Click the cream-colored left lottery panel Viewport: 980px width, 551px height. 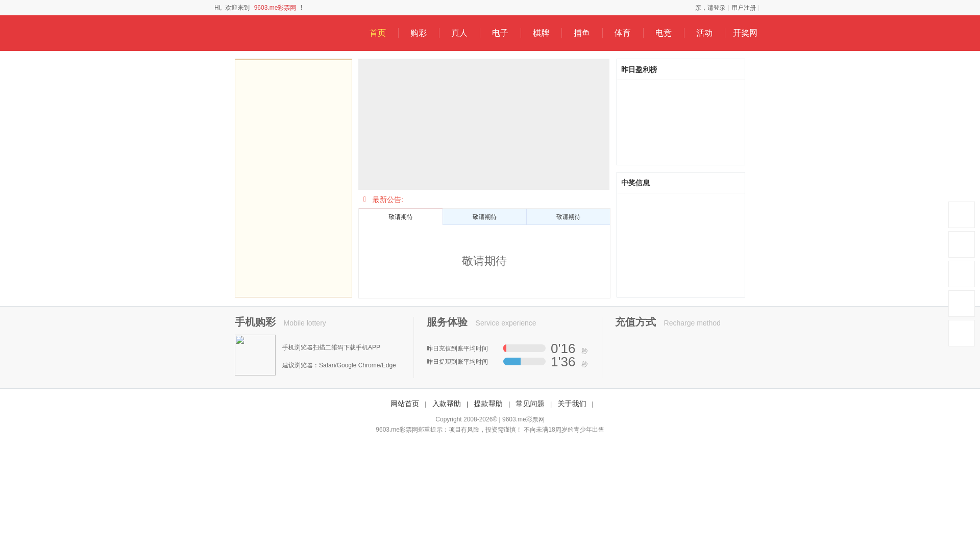click(293, 178)
